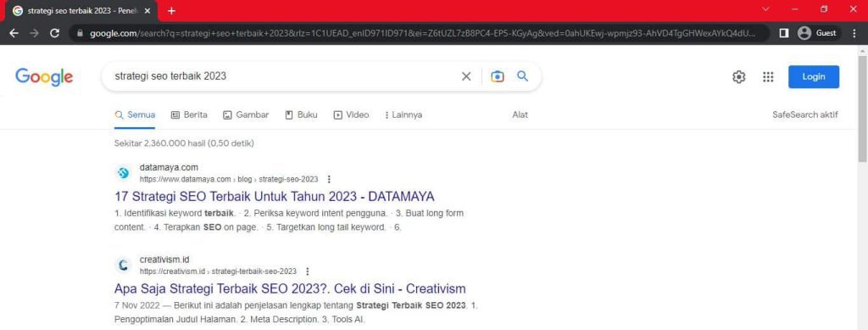Expand the Lainnya more options menu
868x330 pixels.
[403, 115]
